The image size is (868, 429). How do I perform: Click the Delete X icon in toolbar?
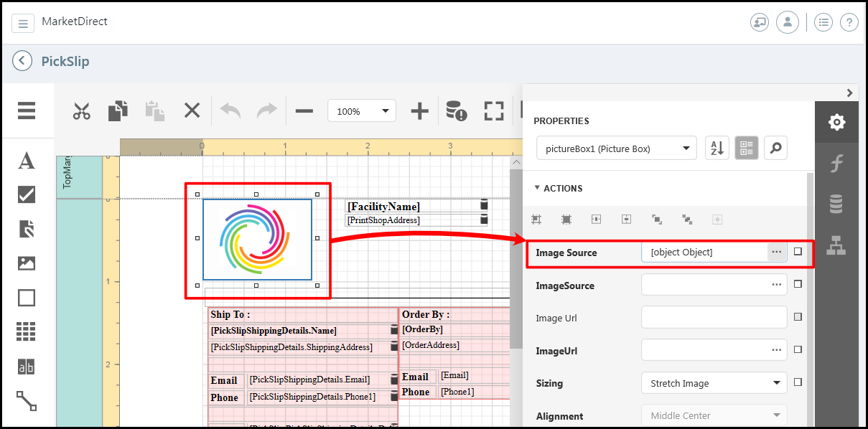click(x=192, y=110)
